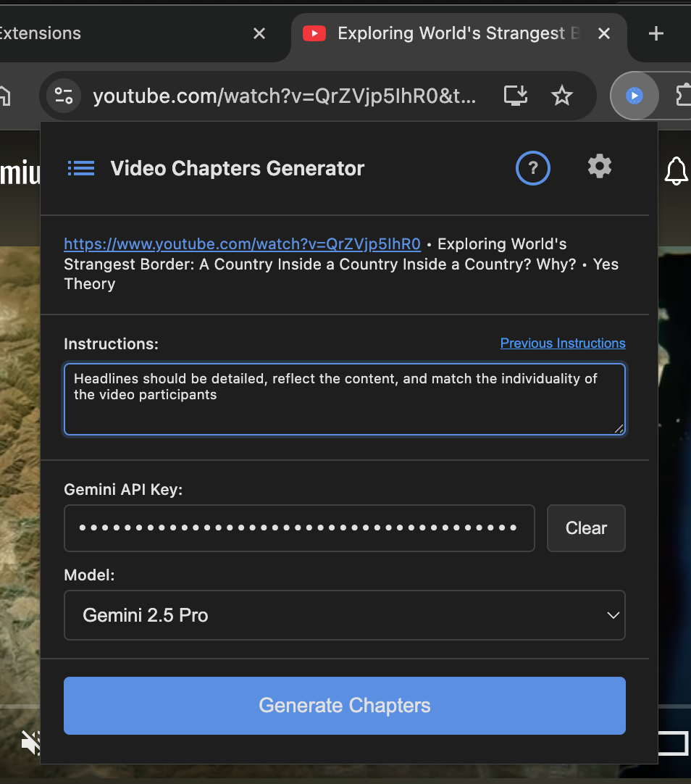Click the browser address bar URL

coord(285,96)
